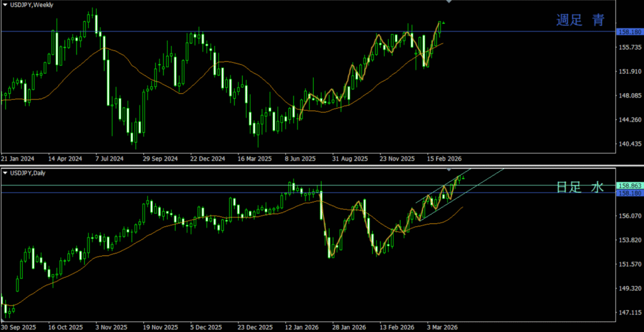The width and height of the screenshot is (644, 332).
Task: Click the USDJPY,Weekly chart title text
Action: tap(31, 4)
